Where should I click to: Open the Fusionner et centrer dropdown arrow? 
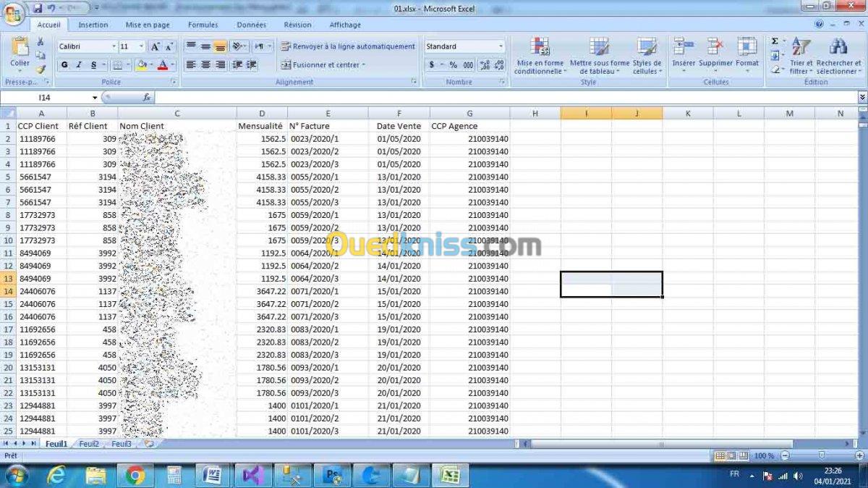[x=364, y=65]
